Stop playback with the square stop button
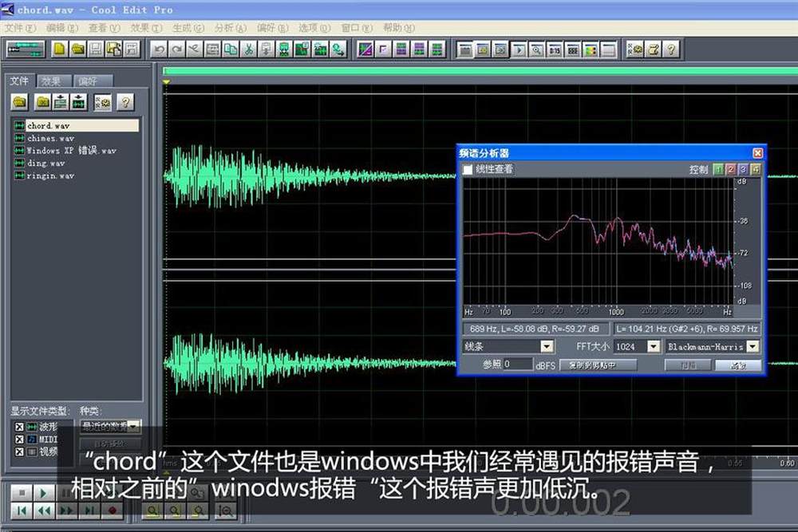This screenshot has height=532, width=798. [22, 492]
